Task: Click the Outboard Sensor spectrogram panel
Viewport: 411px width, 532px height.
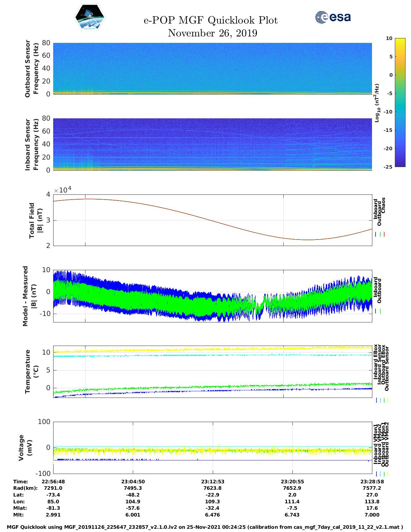Action: pos(212,68)
